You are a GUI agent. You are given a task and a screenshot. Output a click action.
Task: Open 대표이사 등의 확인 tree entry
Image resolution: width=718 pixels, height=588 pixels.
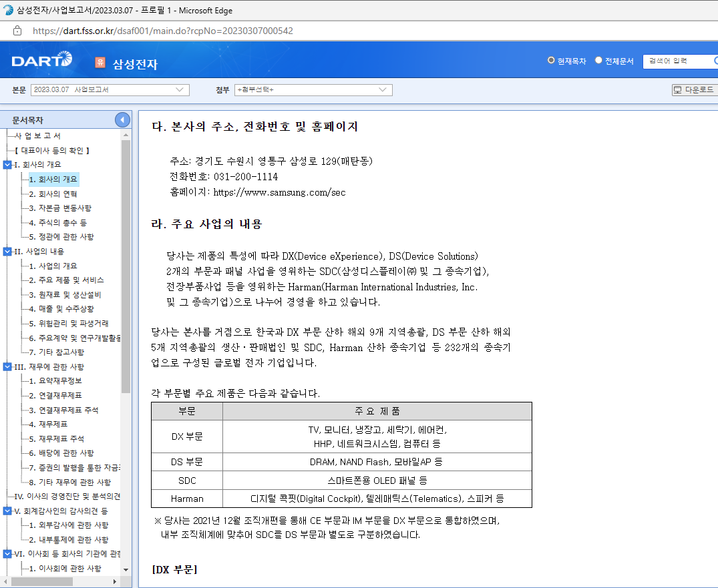52,151
